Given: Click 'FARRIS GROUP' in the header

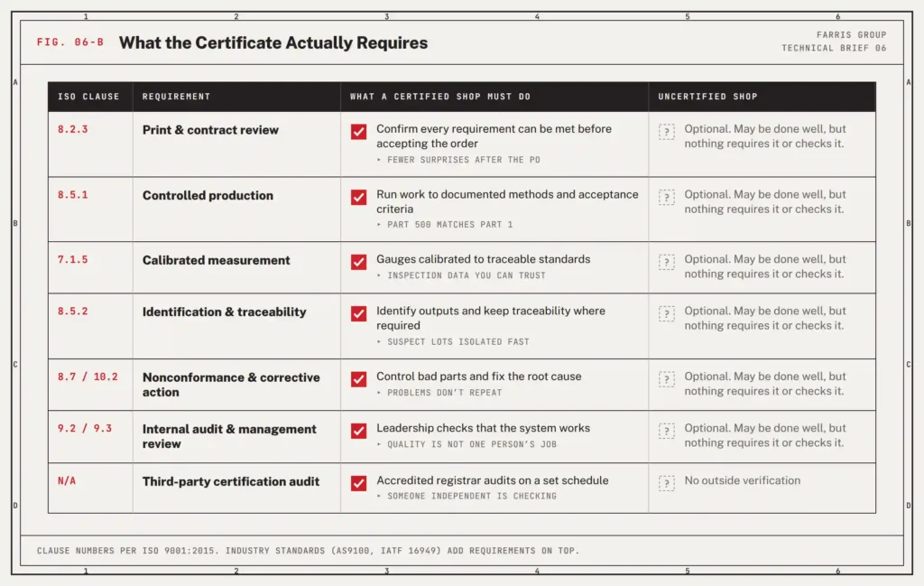Looking at the screenshot, I should (x=851, y=35).
